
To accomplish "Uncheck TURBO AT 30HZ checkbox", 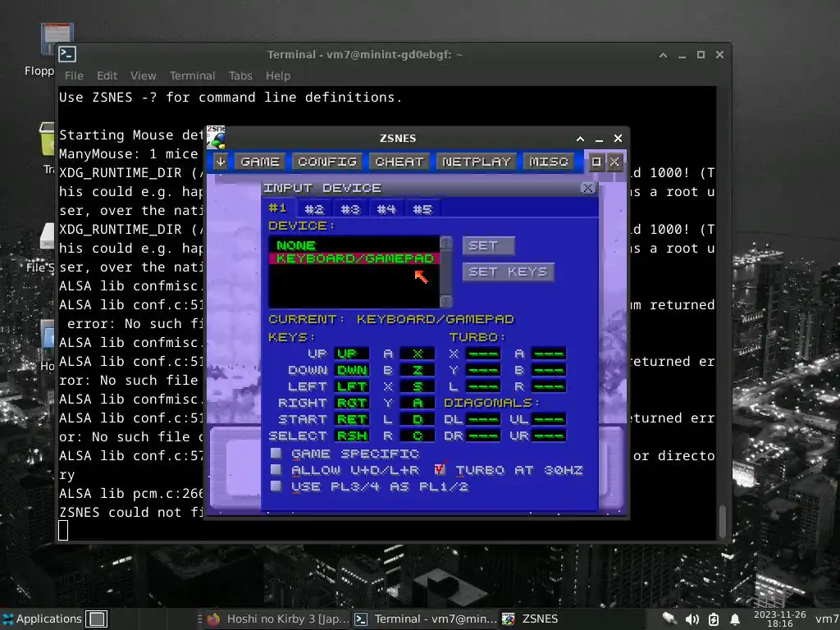I will click(440, 469).
